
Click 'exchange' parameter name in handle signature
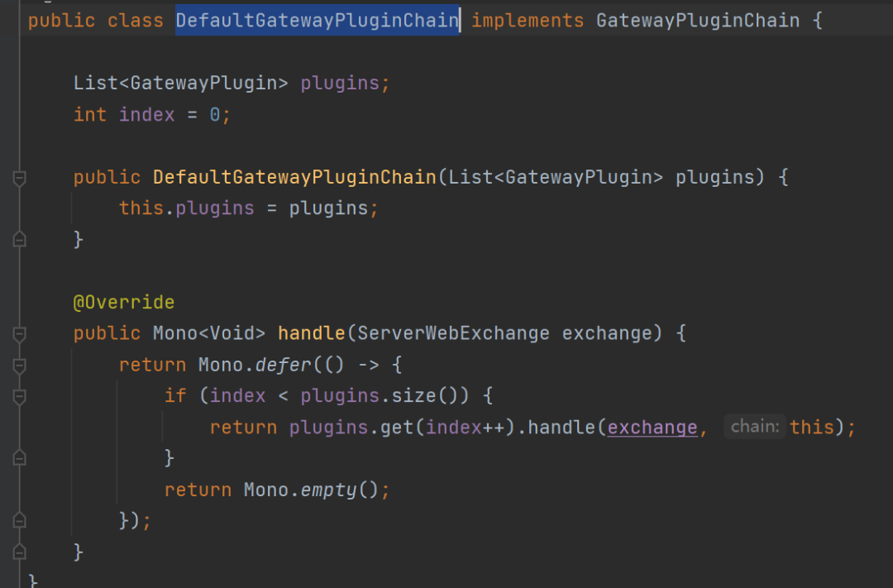607,333
